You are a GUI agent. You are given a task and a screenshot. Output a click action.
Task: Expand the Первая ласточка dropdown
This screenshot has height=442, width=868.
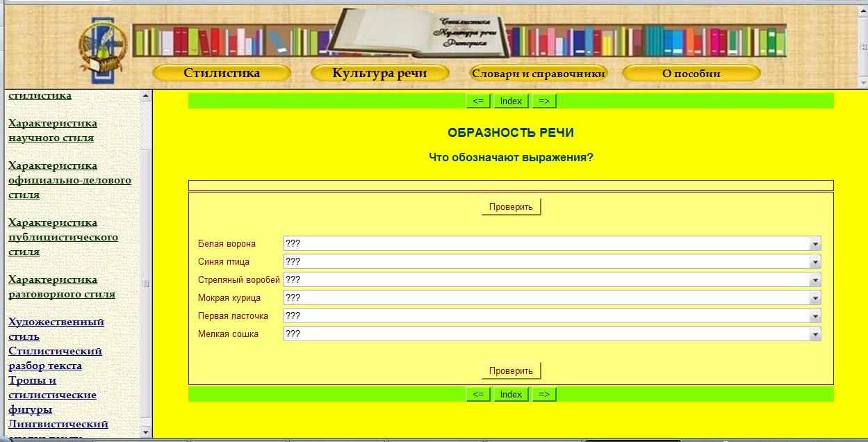pyautogui.click(x=552, y=316)
